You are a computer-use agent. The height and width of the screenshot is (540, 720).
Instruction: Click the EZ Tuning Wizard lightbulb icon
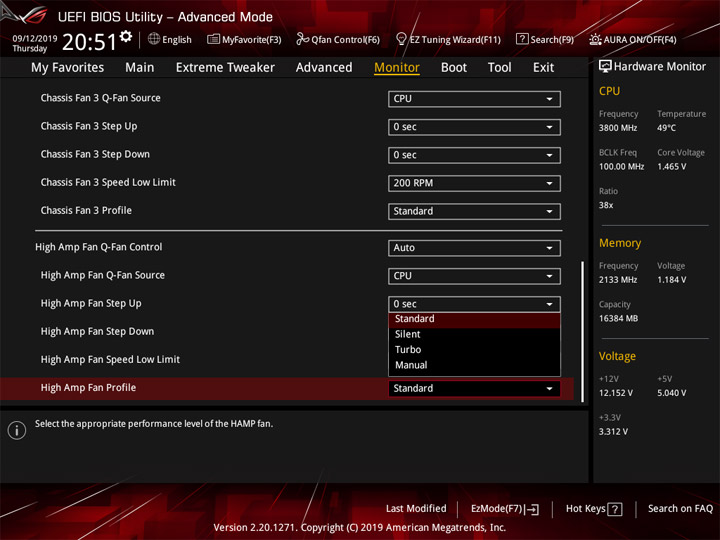(x=401, y=39)
